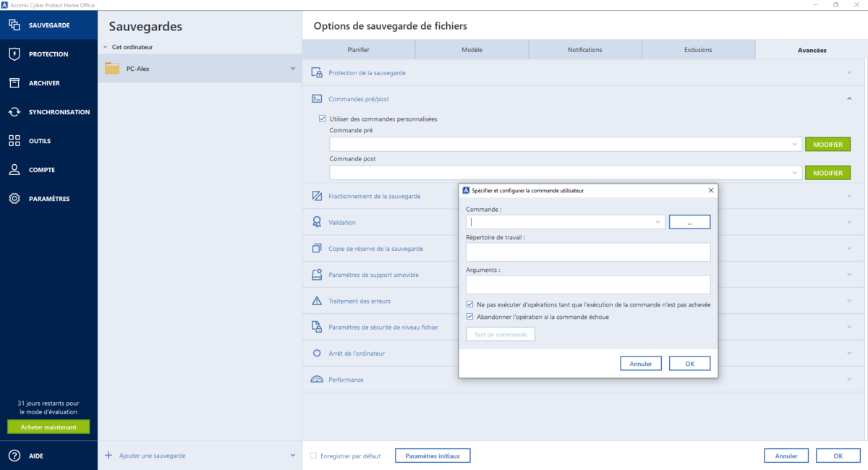Toggle Abandonner l'opération si la commande échoue
Image resolution: width=868 pixels, height=470 pixels.
[x=470, y=317]
